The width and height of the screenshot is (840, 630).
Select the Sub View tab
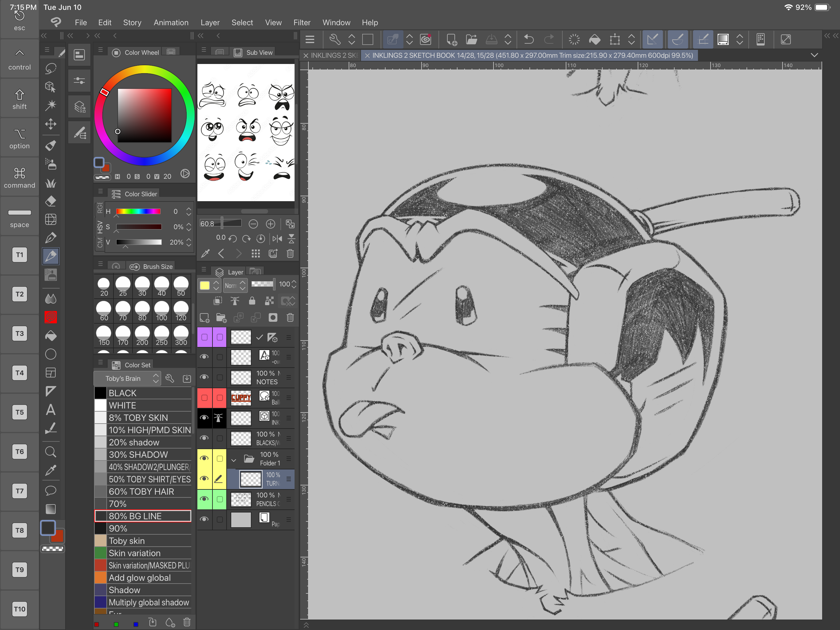coord(254,52)
